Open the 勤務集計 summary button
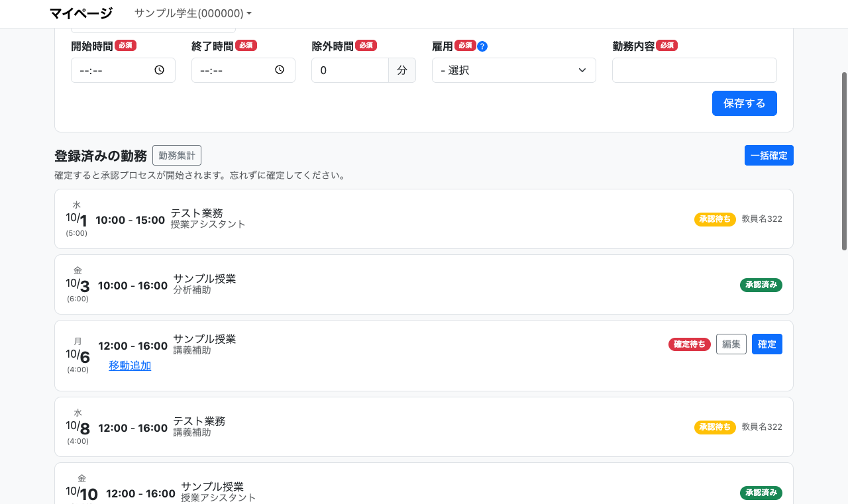848x504 pixels. point(177,156)
